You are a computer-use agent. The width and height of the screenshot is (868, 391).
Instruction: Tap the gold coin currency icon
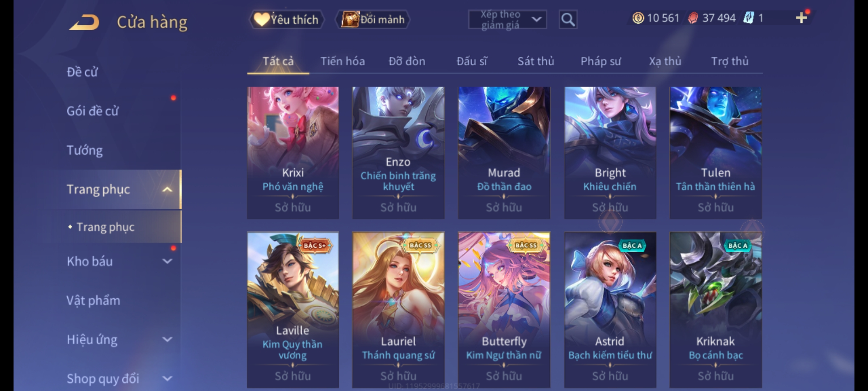pos(638,18)
